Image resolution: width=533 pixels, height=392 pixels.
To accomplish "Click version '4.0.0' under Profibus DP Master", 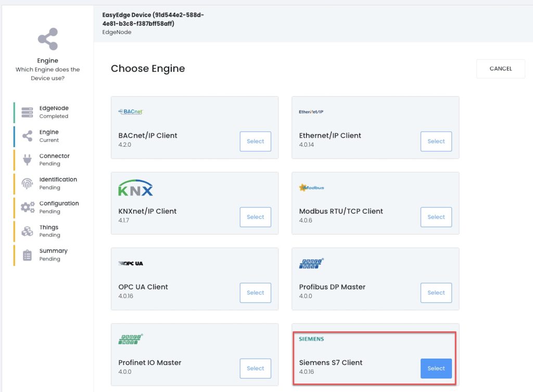I will point(305,296).
